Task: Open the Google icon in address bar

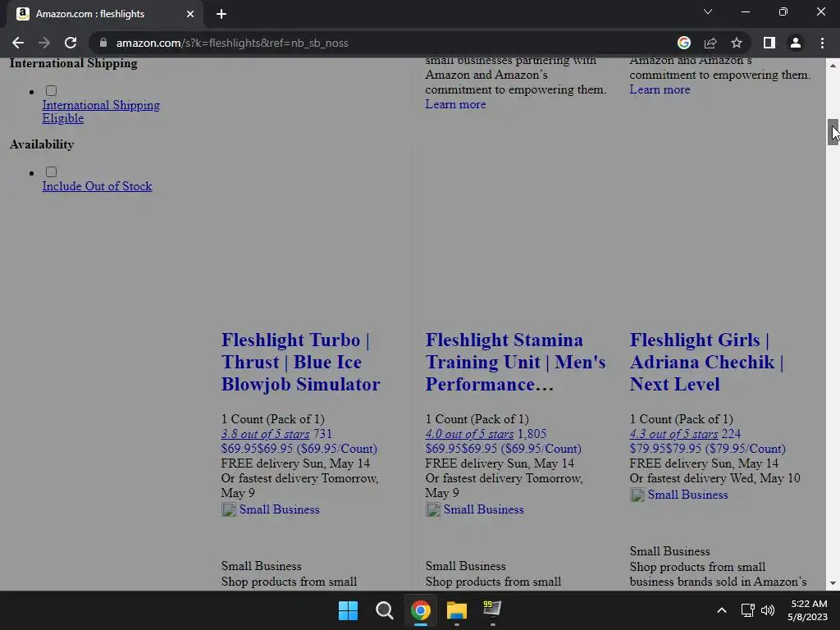Action: pos(684,43)
